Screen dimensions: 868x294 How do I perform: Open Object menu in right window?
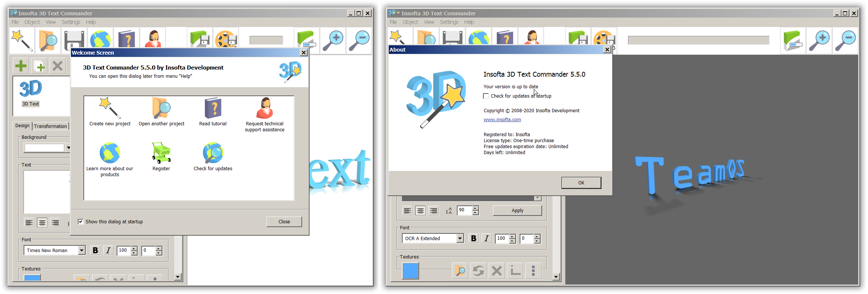(x=410, y=22)
